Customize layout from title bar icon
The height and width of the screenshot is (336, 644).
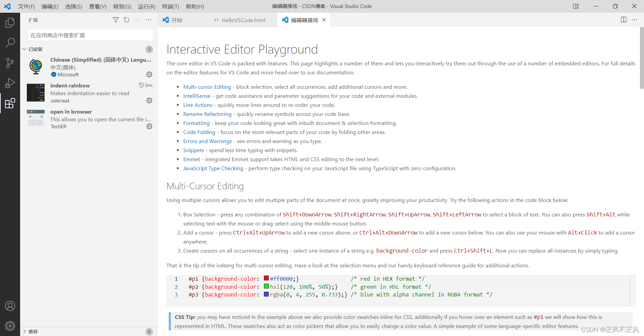click(576, 6)
